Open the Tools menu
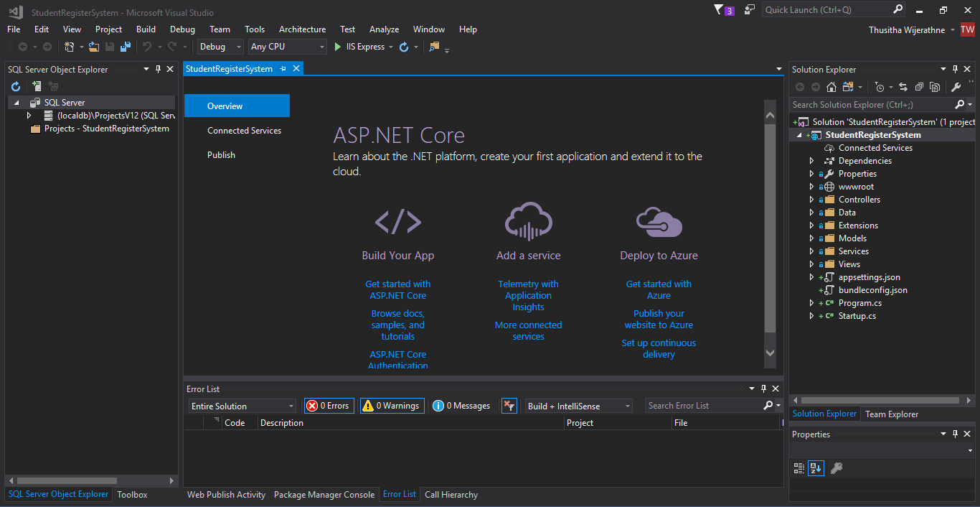The height and width of the screenshot is (507, 980). [x=255, y=29]
